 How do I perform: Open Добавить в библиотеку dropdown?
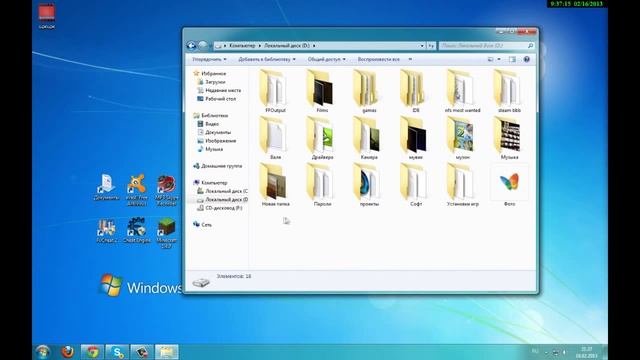click(267, 59)
